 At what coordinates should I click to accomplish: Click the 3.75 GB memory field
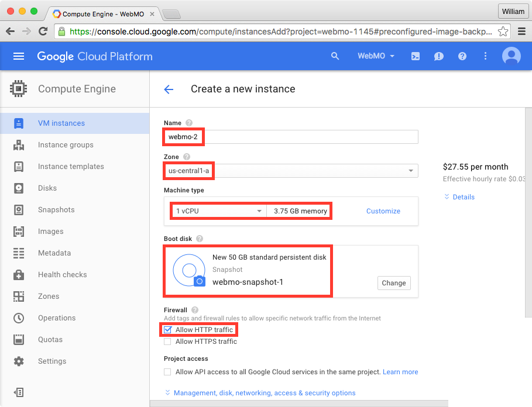[298, 211]
